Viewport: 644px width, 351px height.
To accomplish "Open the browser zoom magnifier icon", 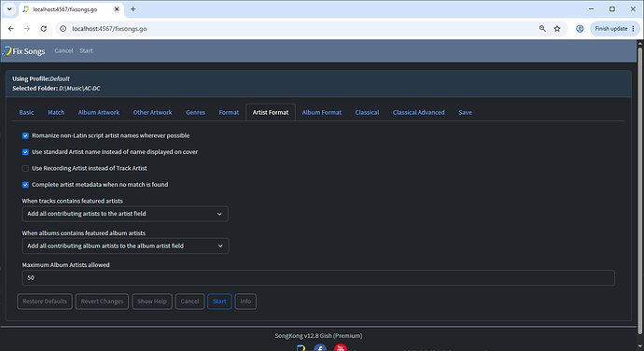I will tap(542, 28).
